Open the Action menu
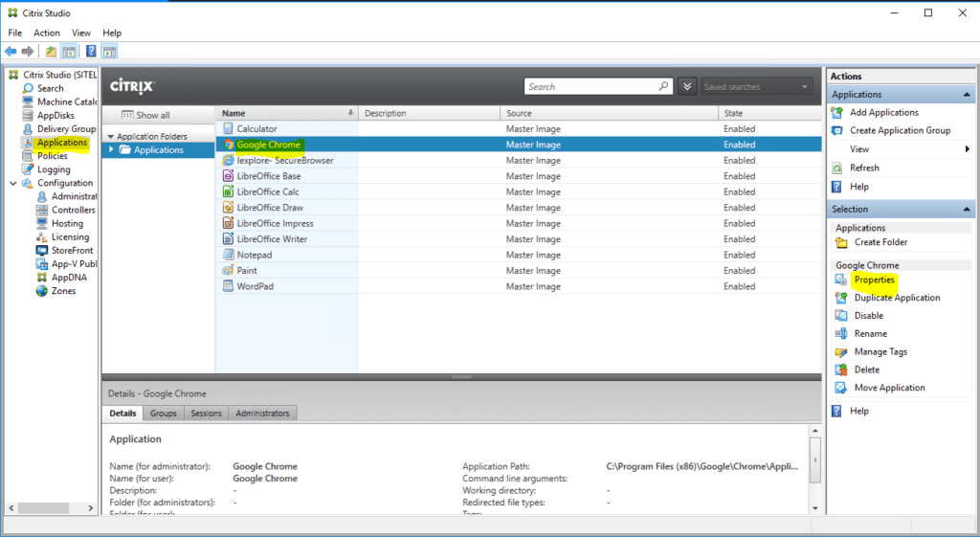The height and width of the screenshot is (537, 980). (x=47, y=33)
